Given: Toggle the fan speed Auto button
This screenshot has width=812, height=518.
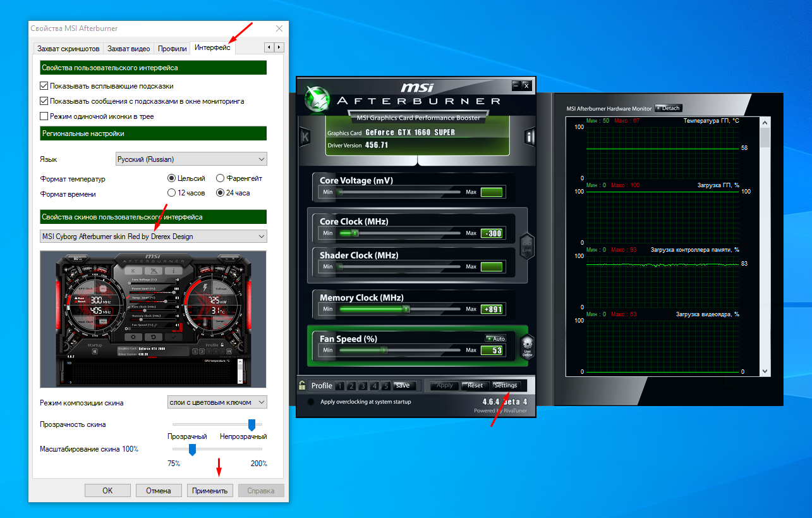Looking at the screenshot, I should coord(495,338).
